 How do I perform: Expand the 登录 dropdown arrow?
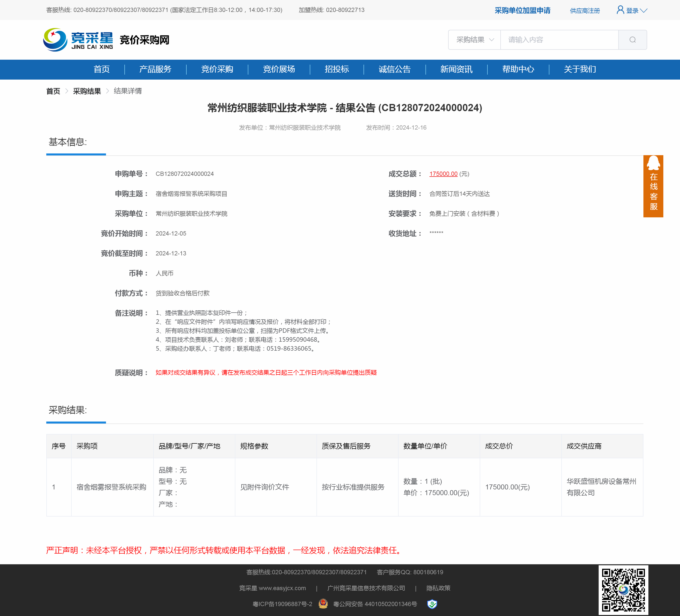644,10
